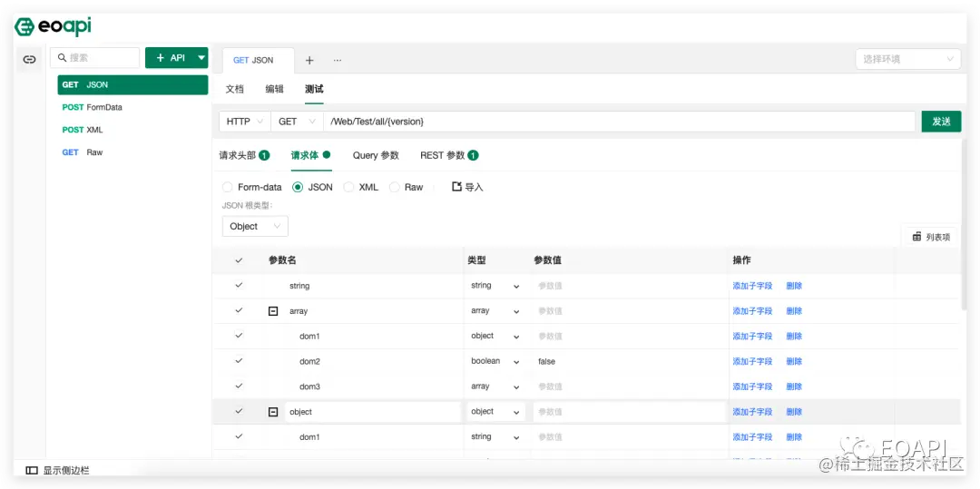Select the JSON radio option
Viewport: 980px width, 489px height.
point(298,187)
